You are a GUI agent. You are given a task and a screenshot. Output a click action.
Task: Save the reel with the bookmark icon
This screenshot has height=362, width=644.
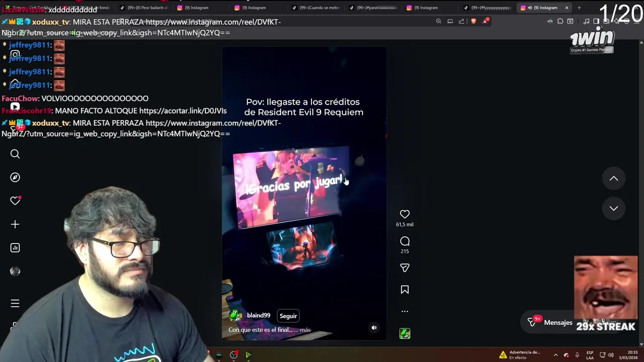point(405,290)
